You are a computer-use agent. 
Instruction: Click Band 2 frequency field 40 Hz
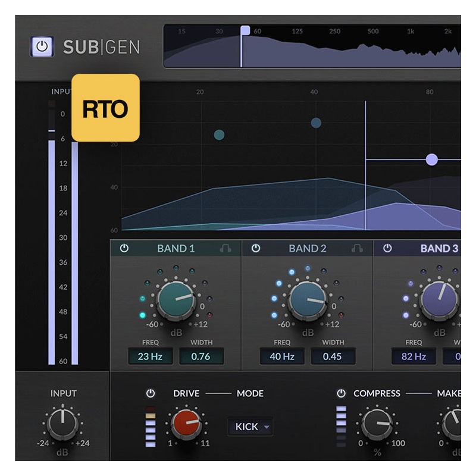281,357
